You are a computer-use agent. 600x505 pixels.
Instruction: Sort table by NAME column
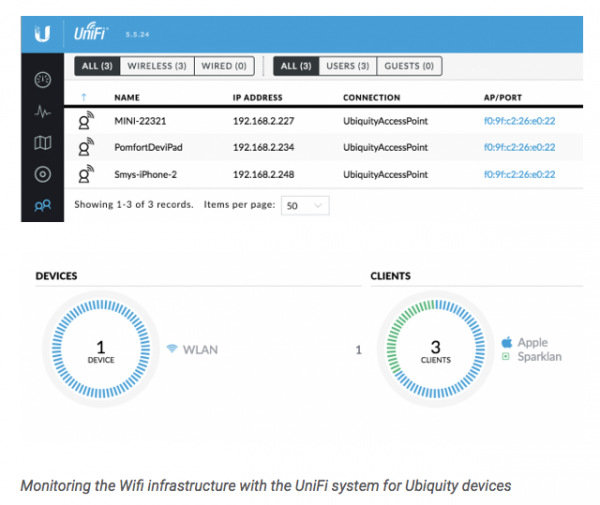pos(127,98)
